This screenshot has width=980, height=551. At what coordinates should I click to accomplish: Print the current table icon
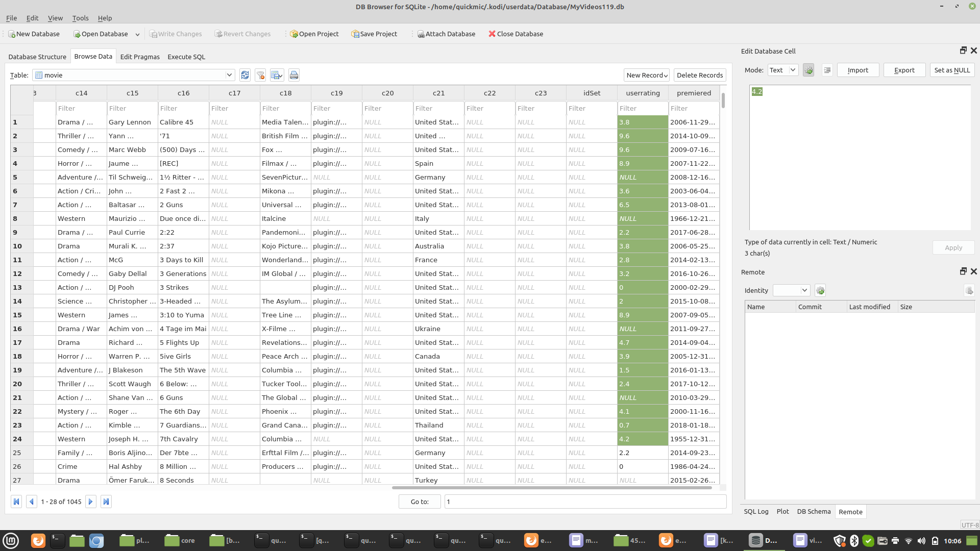click(x=294, y=75)
